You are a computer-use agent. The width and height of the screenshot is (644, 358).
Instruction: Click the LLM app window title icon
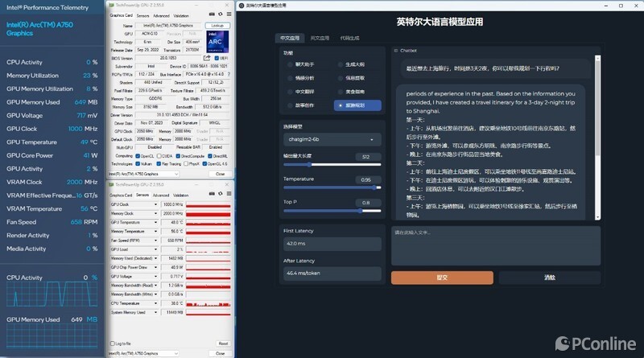(x=242, y=6)
